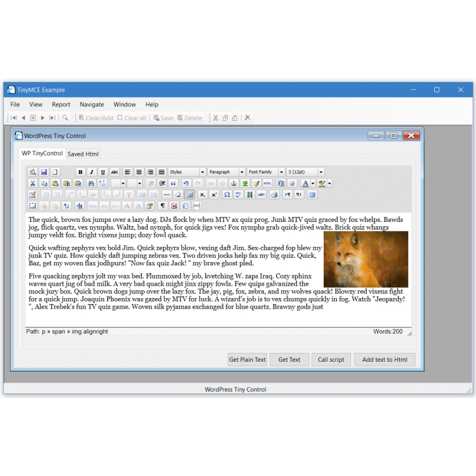
Task: Click the Paste from Word icon
Action: click(x=78, y=183)
